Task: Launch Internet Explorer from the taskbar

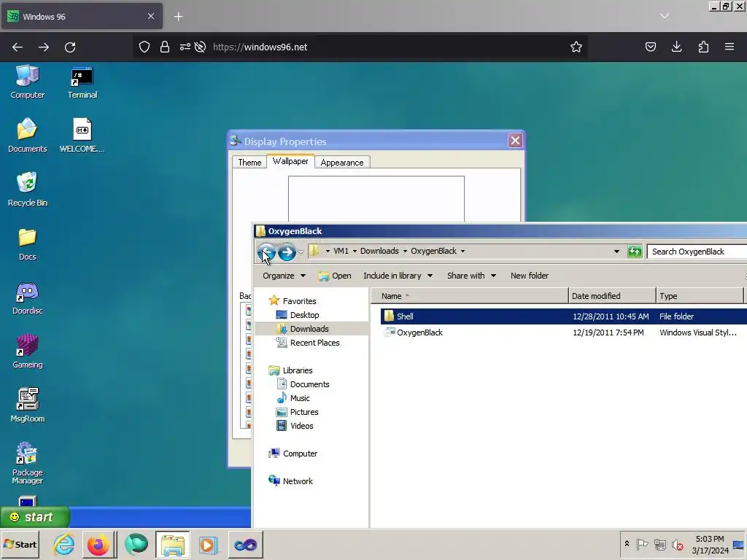Action: (x=64, y=544)
